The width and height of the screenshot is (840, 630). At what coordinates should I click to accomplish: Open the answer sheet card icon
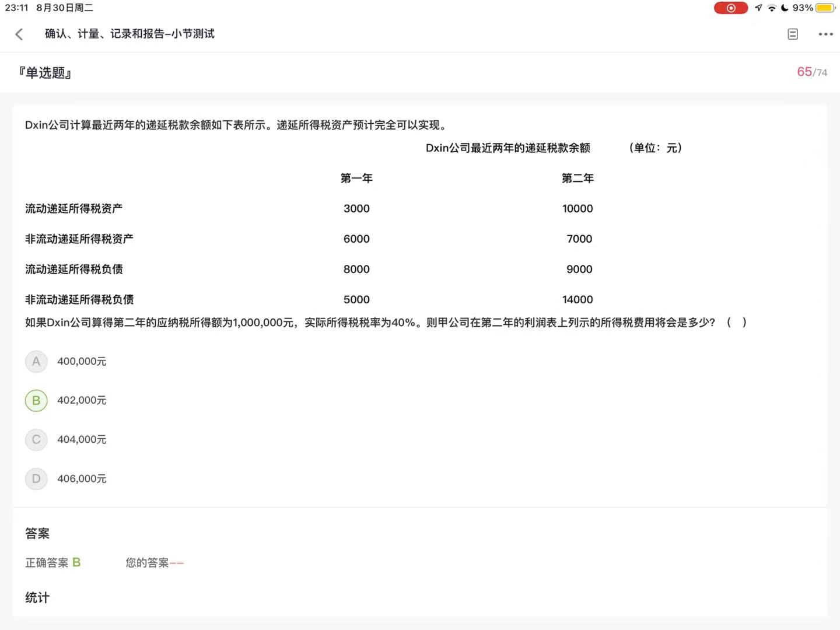(793, 34)
